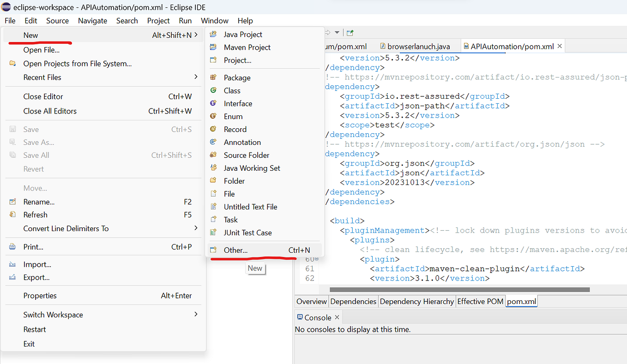Click the toolbar icon beside the dropdown arrow
The height and width of the screenshot is (364, 627).
coord(350,33)
